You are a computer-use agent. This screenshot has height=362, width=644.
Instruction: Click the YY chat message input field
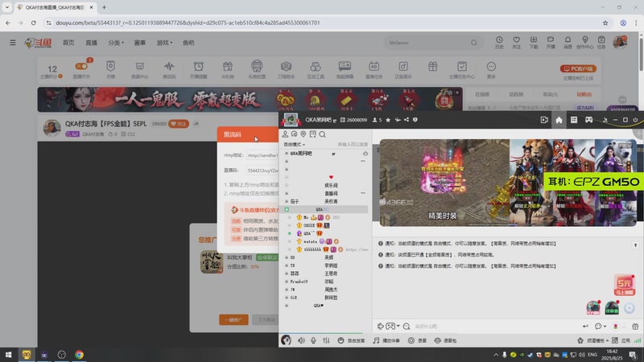[x=495, y=327]
